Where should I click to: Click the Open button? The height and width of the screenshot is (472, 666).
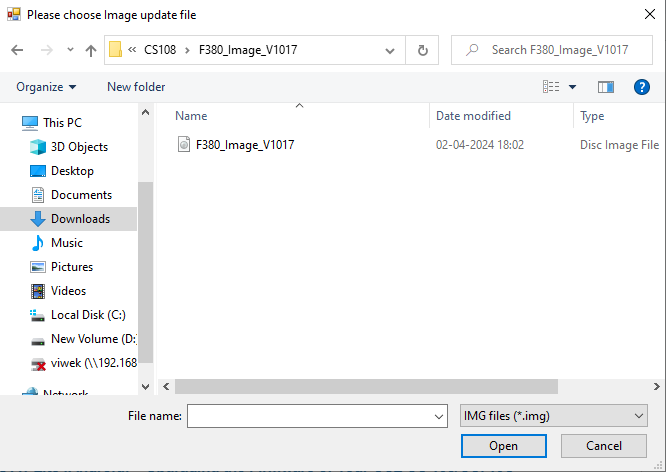click(503, 446)
